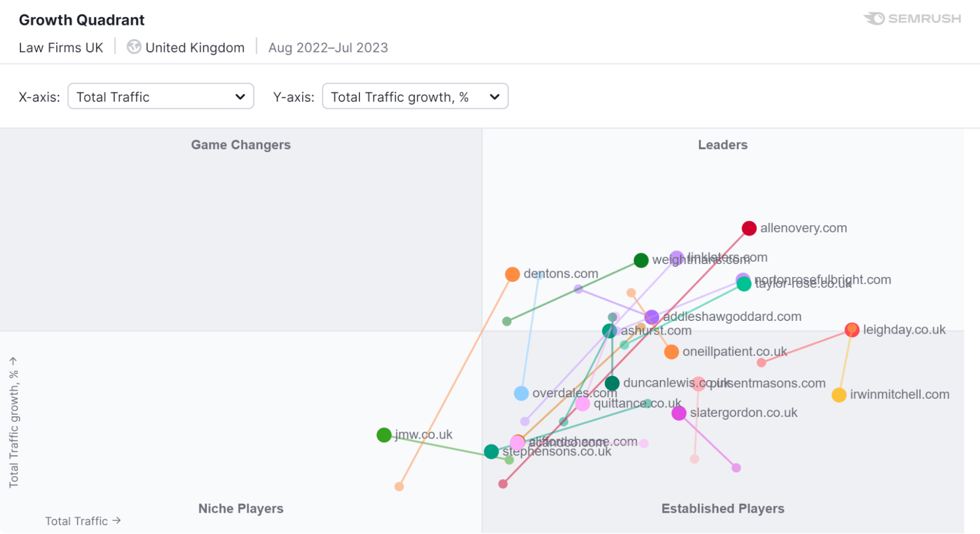Screen dimensions: 980x534
Task: Click the Law Firms UK market label
Action: [61, 48]
